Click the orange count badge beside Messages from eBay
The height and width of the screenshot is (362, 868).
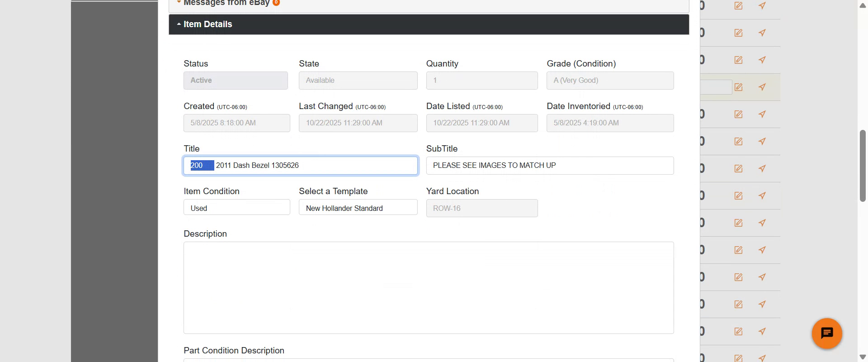(276, 3)
